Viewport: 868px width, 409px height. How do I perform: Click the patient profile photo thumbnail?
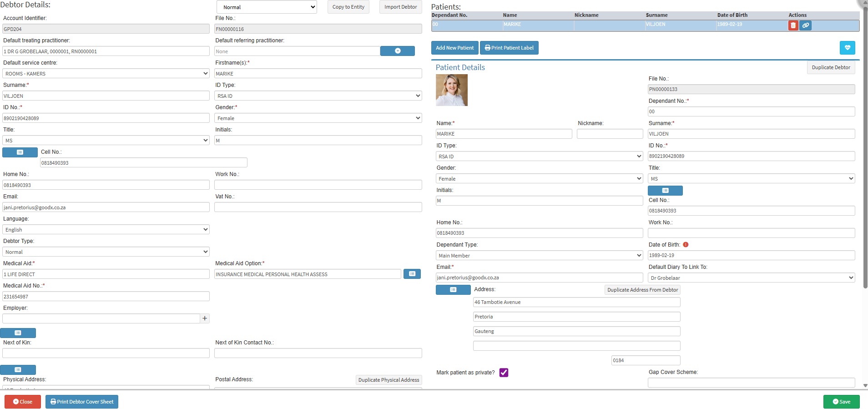451,90
